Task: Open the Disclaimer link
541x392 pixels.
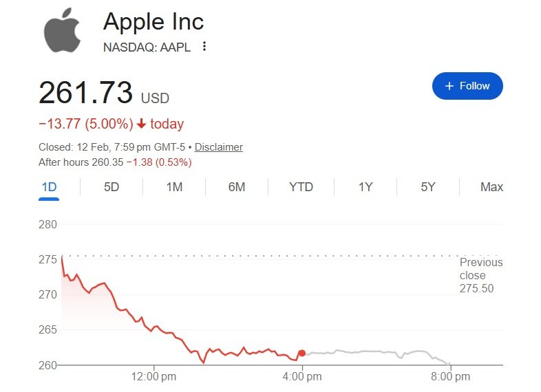Action: (219, 147)
